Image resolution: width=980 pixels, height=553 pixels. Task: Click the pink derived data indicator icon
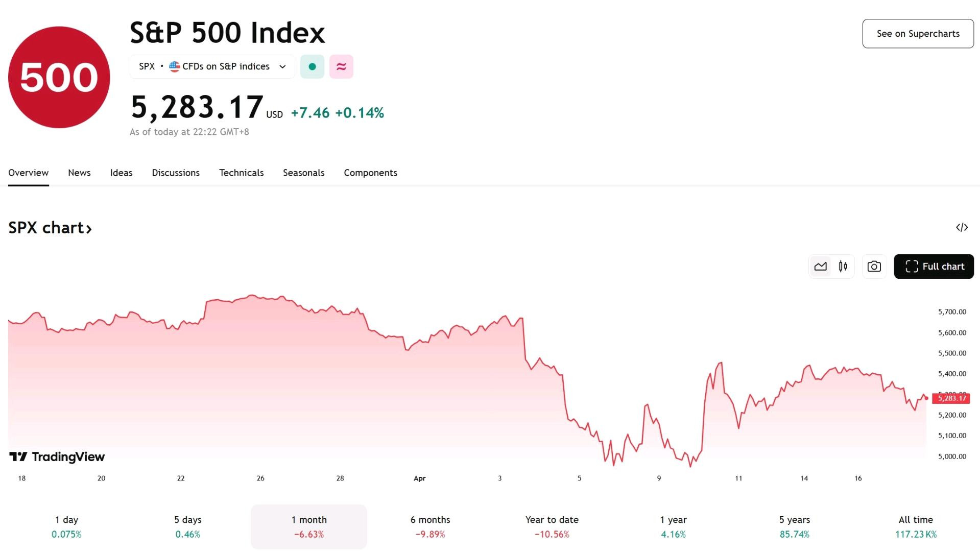click(341, 66)
